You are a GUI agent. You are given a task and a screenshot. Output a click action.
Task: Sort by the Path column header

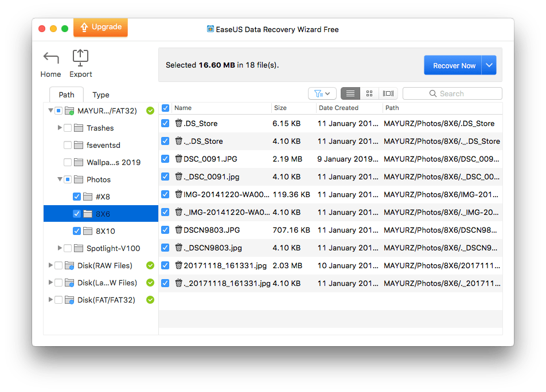tap(392, 108)
